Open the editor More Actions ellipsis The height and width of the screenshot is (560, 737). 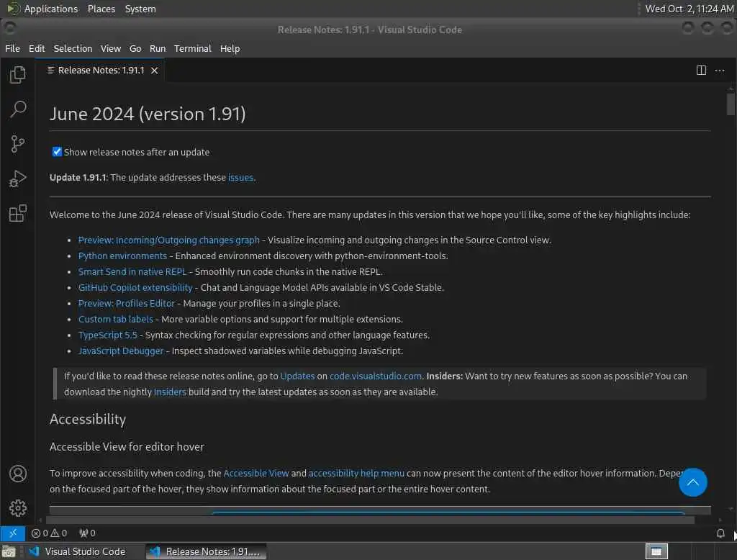(x=720, y=71)
